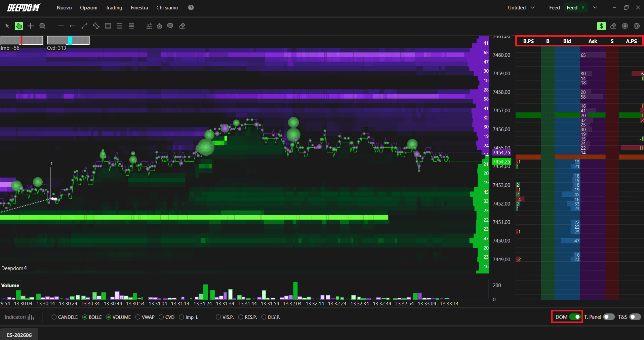Pick the horizontal ray tool
This screenshot has width=644, height=340.
click(x=72, y=26)
